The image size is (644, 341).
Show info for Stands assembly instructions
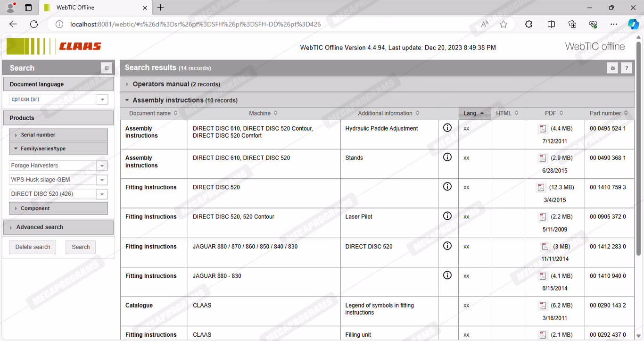pyautogui.click(x=447, y=157)
